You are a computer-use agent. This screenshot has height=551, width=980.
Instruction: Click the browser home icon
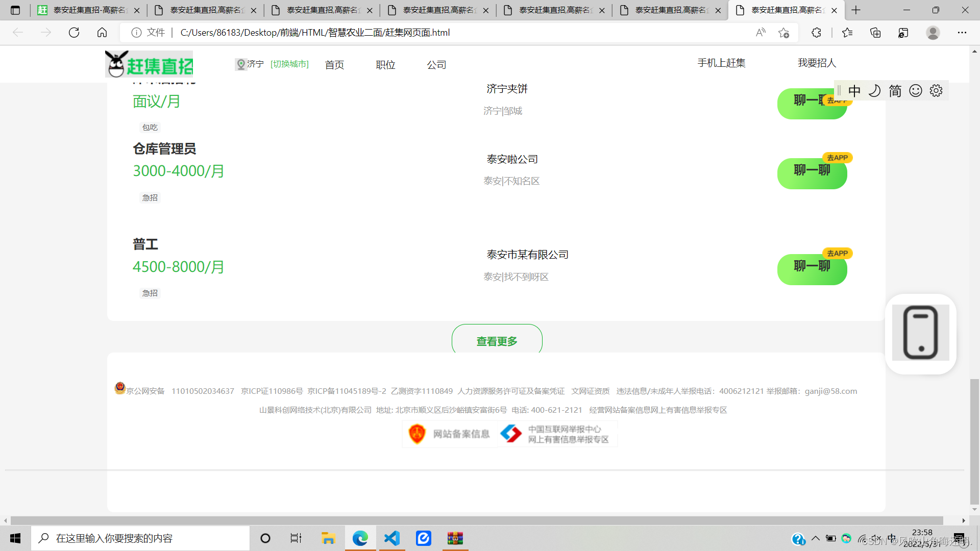click(x=102, y=33)
